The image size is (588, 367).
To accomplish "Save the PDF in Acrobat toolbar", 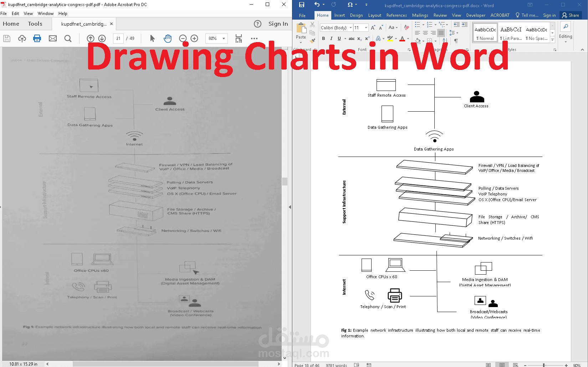I will coord(7,39).
